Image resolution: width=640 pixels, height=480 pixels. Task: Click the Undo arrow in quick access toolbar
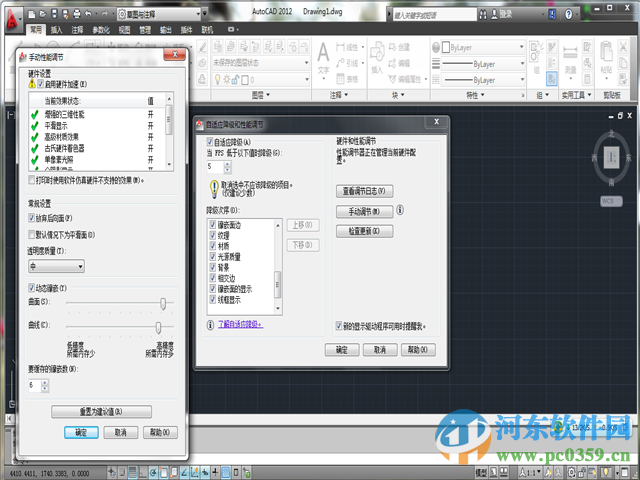coord(88,14)
